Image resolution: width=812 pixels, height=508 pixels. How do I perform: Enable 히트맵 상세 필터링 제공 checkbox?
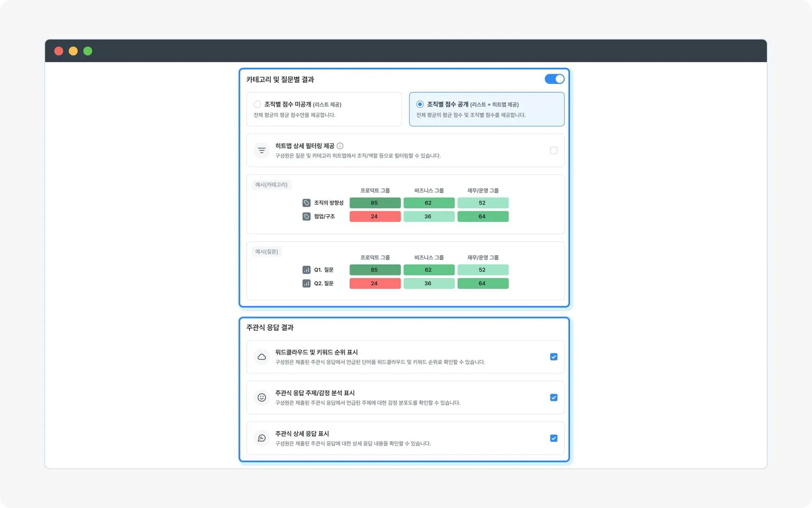click(x=553, y=150)
